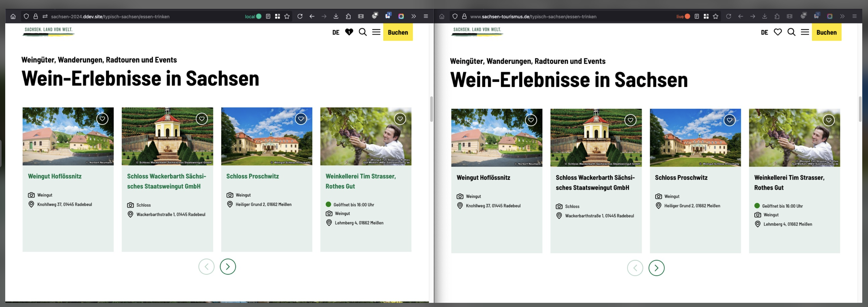Favorite Weinkellerei Tim Strasser card on the local site
This screenshot has width=868, height=307.
pos(400,119)
